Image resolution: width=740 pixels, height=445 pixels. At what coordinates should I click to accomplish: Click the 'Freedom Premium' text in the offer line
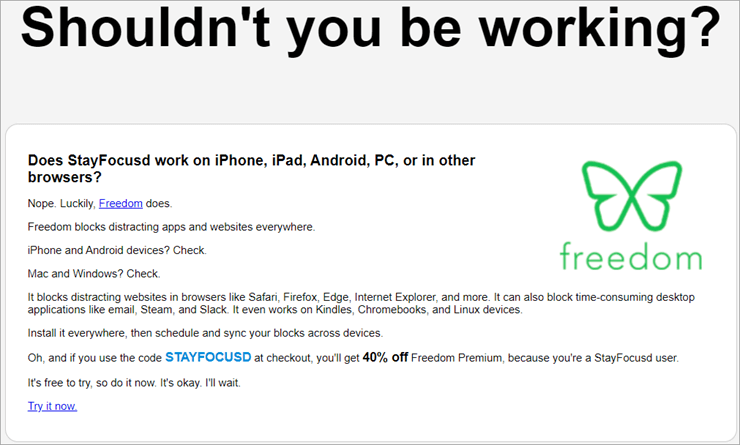(456, 358)
